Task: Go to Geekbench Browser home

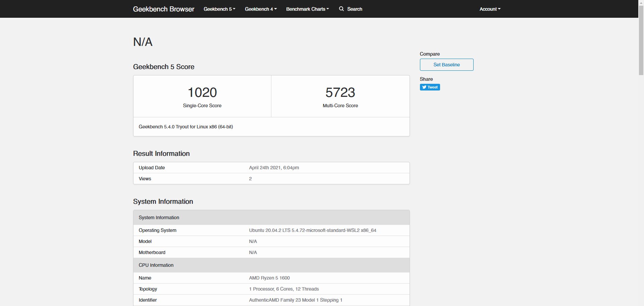Action: (x=164, y=9)
